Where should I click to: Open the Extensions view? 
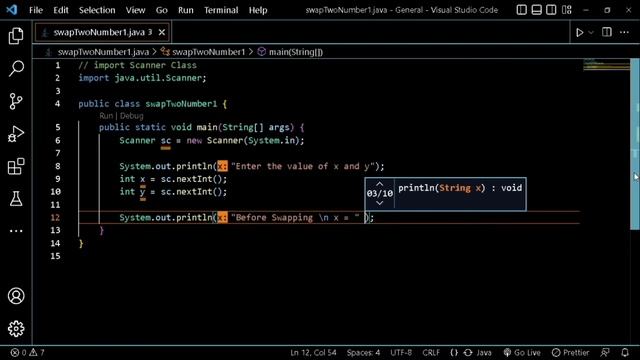(x=16, y=166)
